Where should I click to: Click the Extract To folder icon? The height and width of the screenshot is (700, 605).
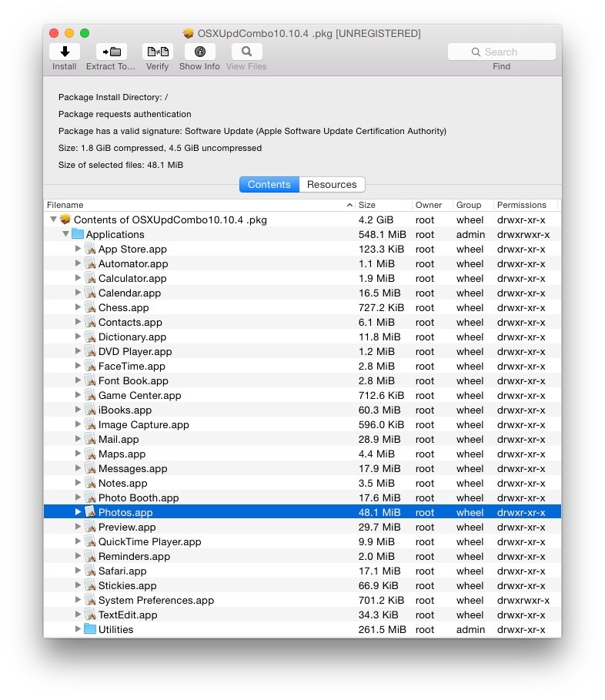click(112, 52)
